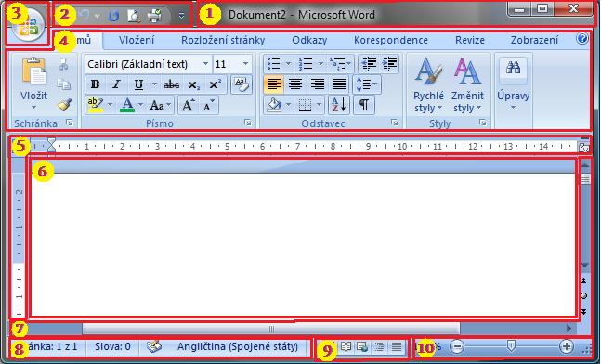Open Rychlé styly gallery

coord(428,85)
